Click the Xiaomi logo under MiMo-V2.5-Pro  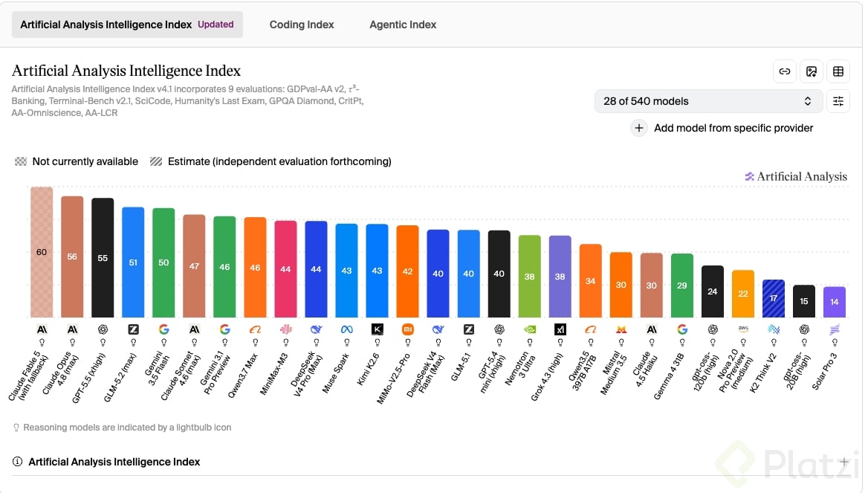tap(407, 329)
